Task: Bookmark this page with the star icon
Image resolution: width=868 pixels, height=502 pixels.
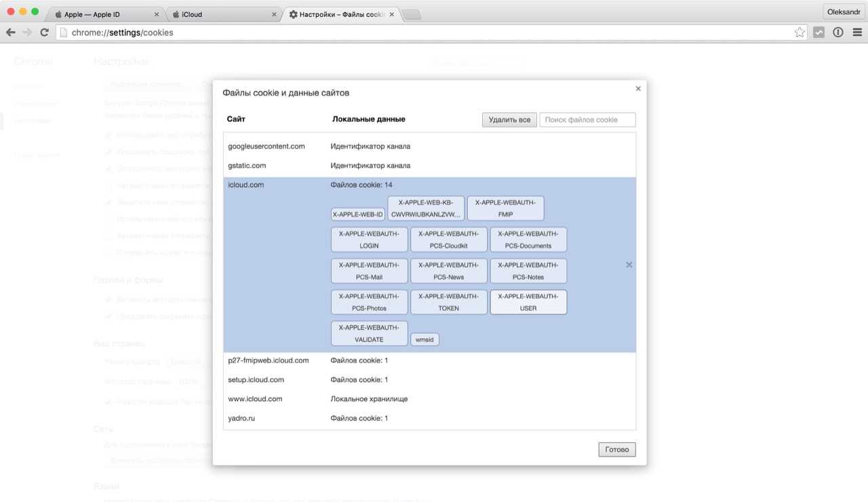Action: pos(800,32)
